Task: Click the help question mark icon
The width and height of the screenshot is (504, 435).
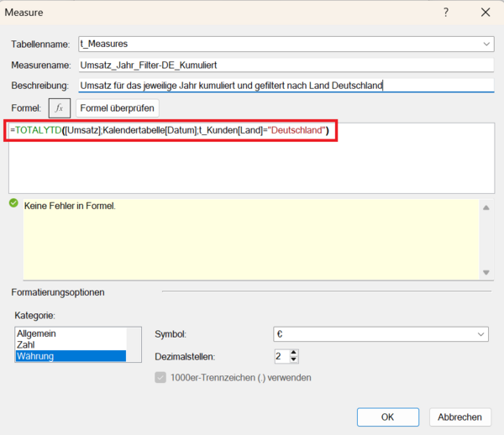Action: tap(446, 13)
